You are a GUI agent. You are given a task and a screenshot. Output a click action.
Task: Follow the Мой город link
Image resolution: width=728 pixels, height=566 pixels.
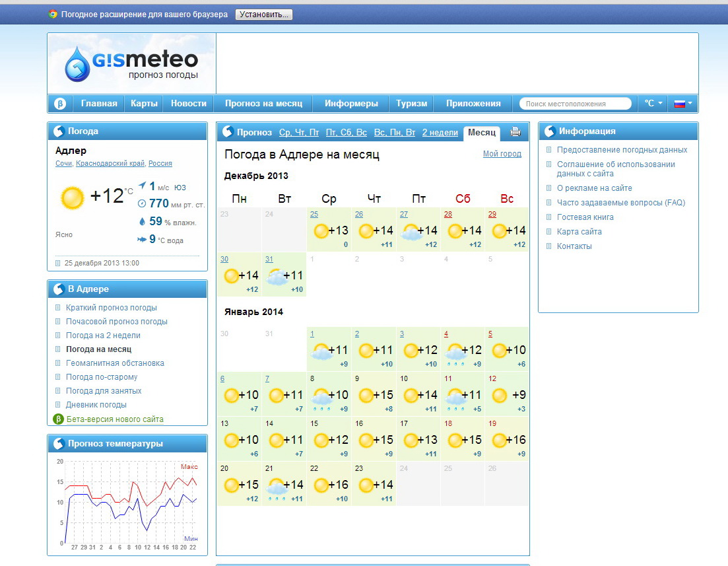pos(502,154)
